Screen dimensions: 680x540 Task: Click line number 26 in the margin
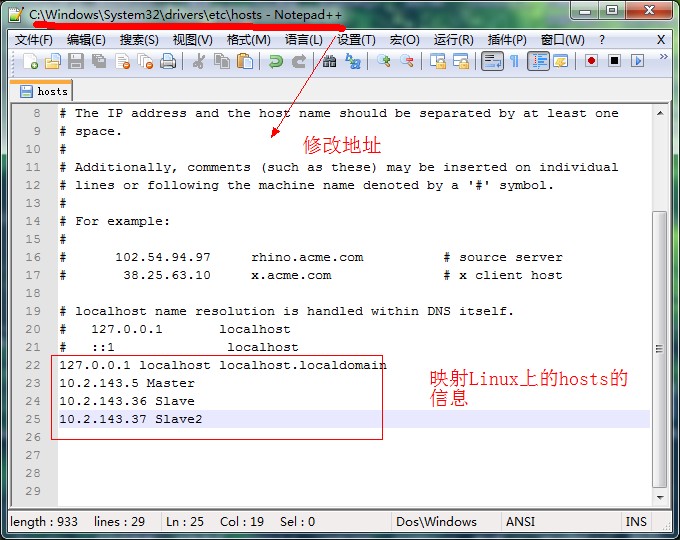[33, 437]
